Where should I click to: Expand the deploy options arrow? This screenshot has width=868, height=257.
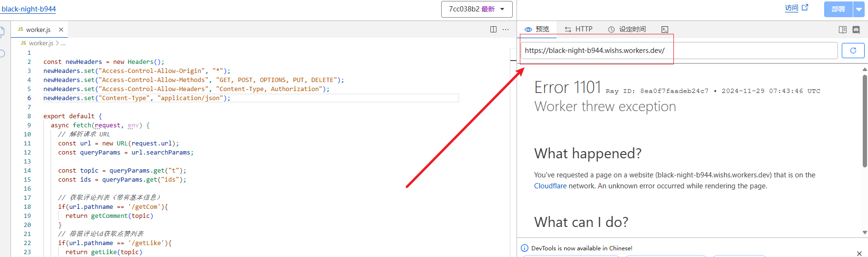(x=859, y=9)
